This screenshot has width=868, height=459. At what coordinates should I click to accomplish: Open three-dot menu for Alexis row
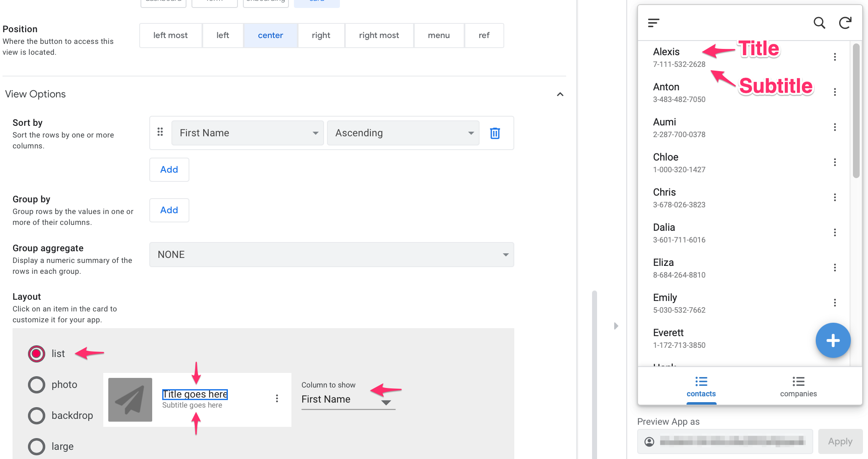pos(835,57)
